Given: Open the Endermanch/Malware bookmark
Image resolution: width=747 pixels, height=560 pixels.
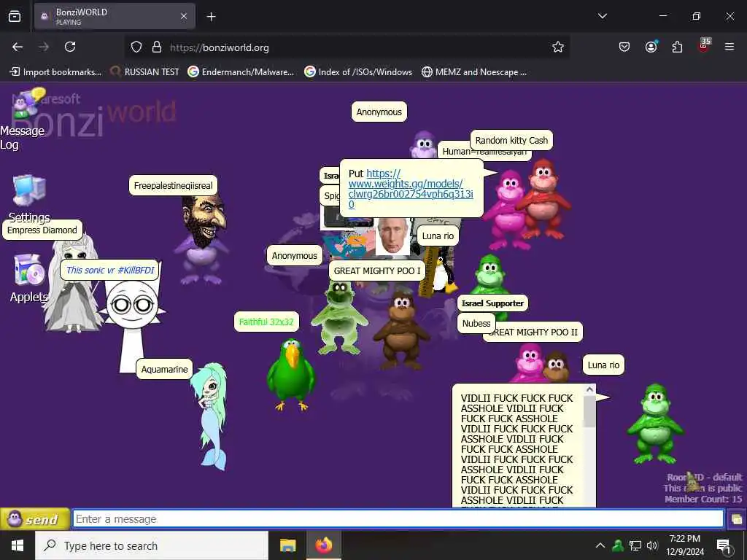Looking at the screenshot, I should [241, 72].
